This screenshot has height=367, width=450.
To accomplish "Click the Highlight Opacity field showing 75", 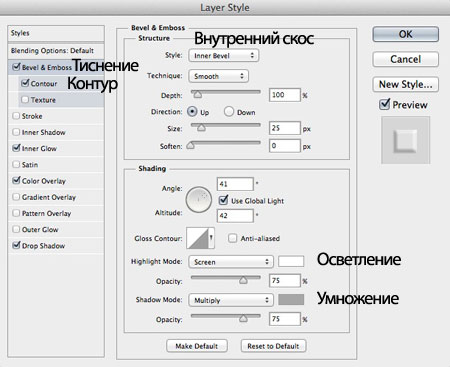I will tap(284, 281).
